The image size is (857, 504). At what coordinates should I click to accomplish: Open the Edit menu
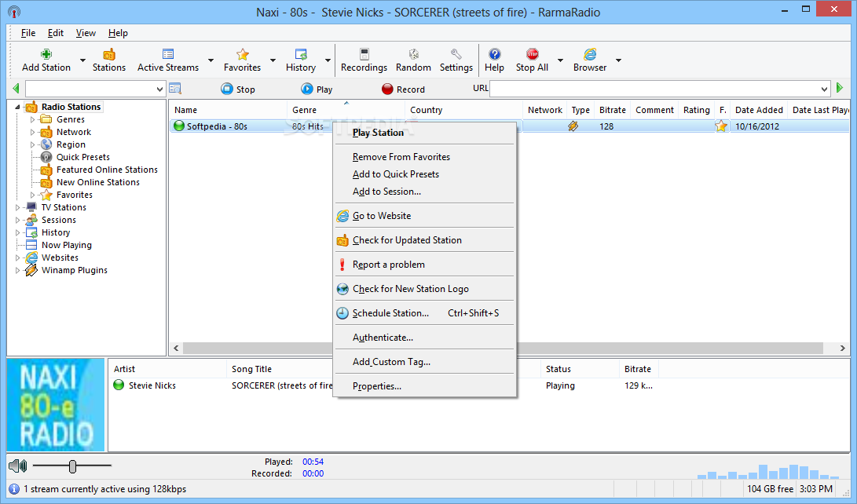[55, 33]
